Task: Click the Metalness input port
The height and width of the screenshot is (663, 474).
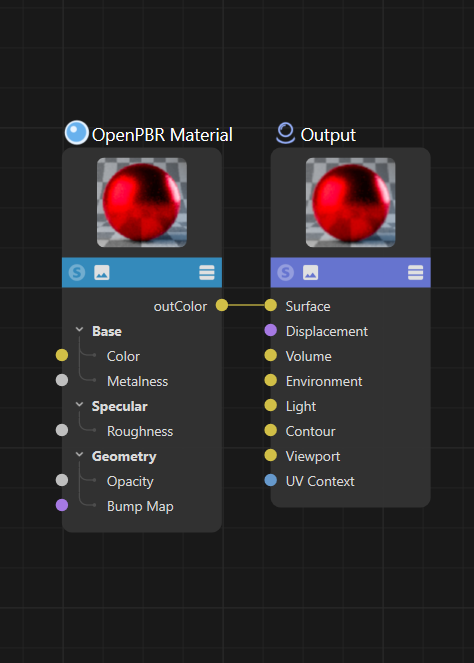Action: pyautogui.click(x=62, y=380)
